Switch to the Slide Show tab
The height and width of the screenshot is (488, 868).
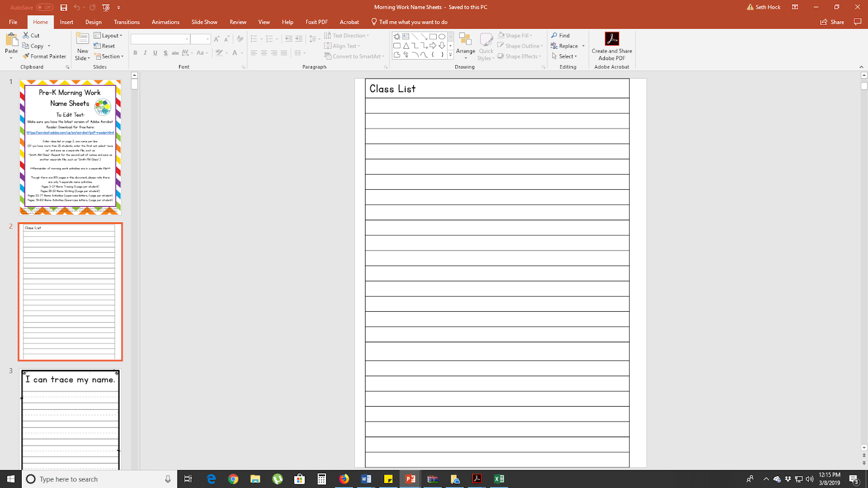coord(205,22)
